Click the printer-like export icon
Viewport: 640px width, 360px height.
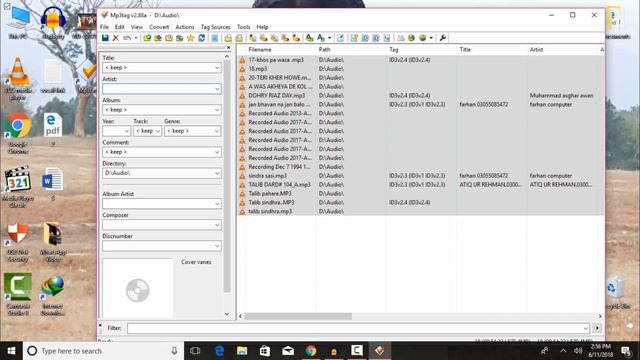tap(400, 38)
